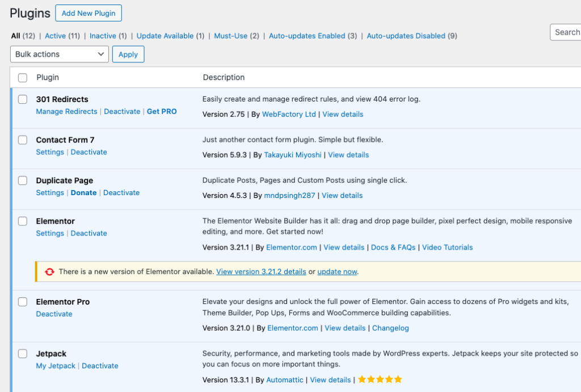Deactivate the Jetpack plugin
This screenshot has width=581, height=392.
[x=100, y=366]
